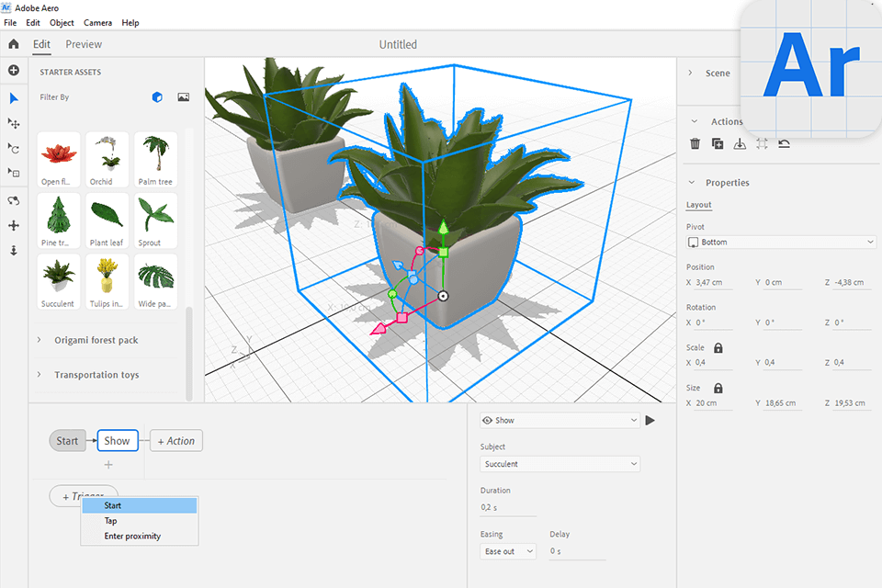Viewport: 882px width, 588px height.
Task: Select the arrow Select tool
Action: 14,98
